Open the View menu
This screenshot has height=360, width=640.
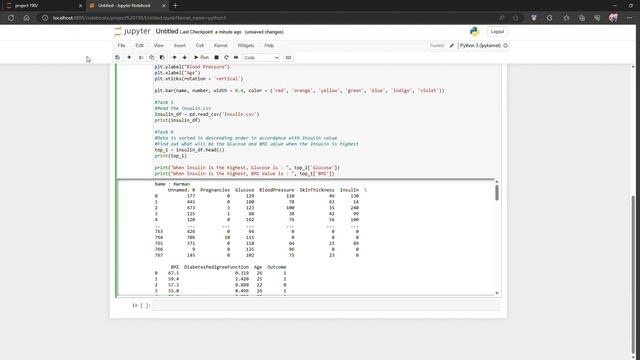[x=159, y=46]
